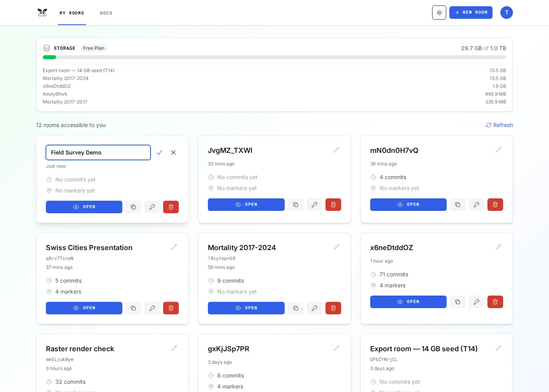Copy the x6neDtddOZ room

click(x=458, y=302)
